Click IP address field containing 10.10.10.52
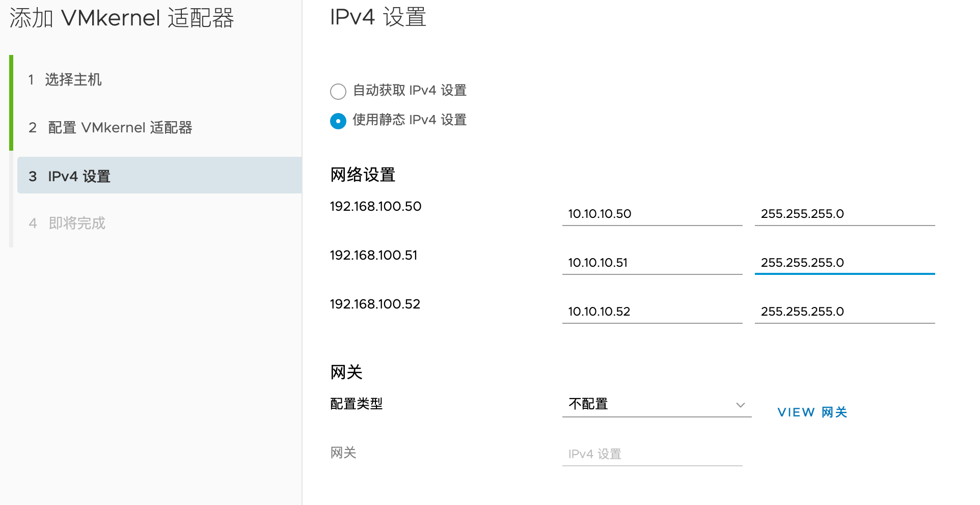The height and width of the screenshot is (505, 980). [x=652, y=312]
